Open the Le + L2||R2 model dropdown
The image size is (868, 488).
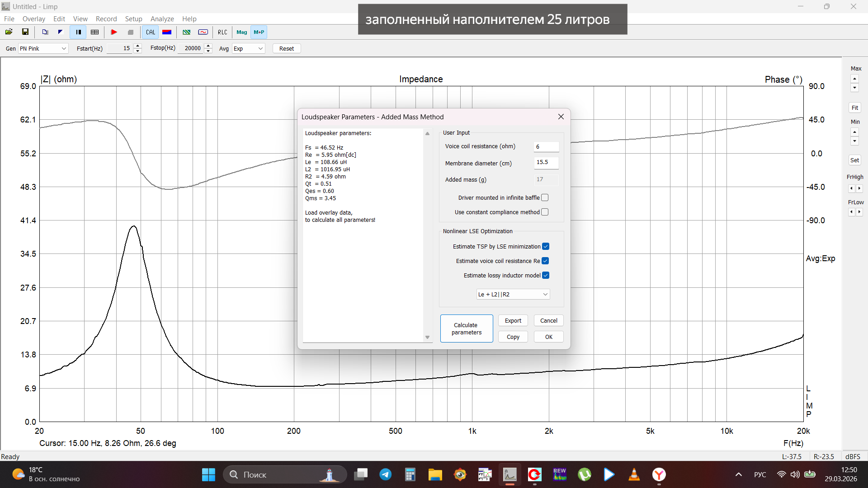coord(513,294)
